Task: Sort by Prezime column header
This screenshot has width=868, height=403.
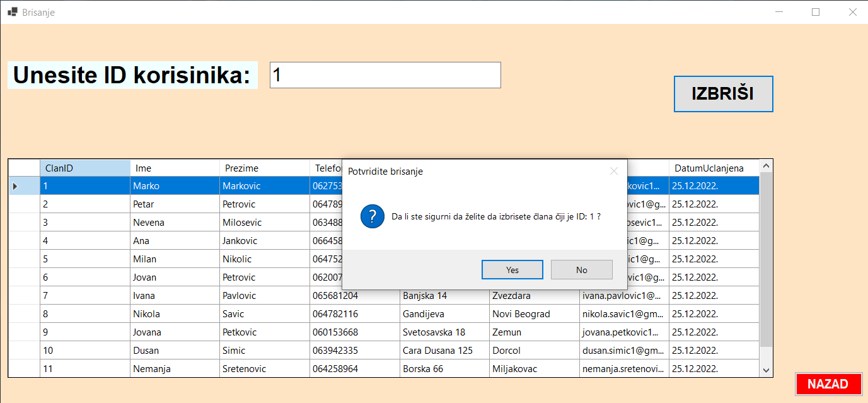Action: click(x=265, y=168)
